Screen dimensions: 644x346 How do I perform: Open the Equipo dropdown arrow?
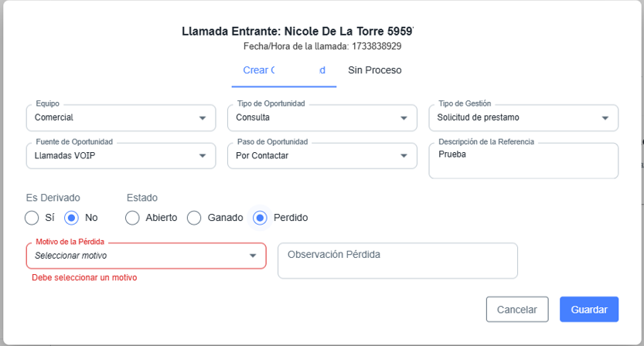tap(203, 118)
